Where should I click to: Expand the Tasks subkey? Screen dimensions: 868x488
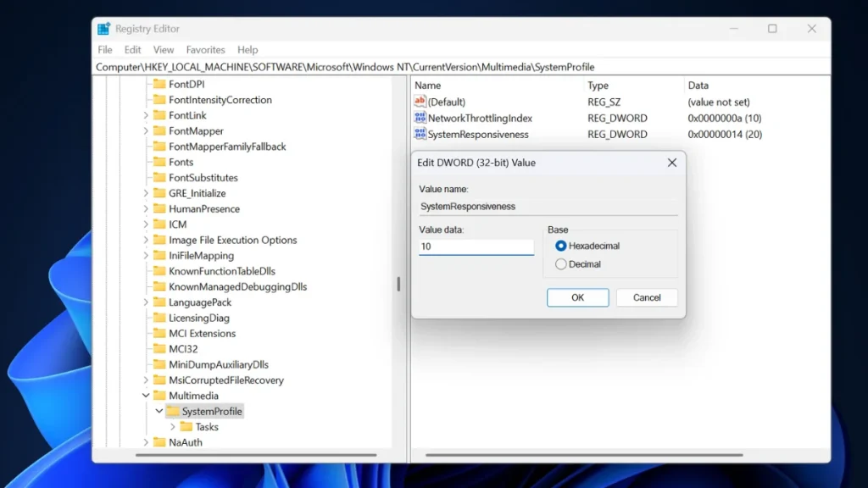172,427
